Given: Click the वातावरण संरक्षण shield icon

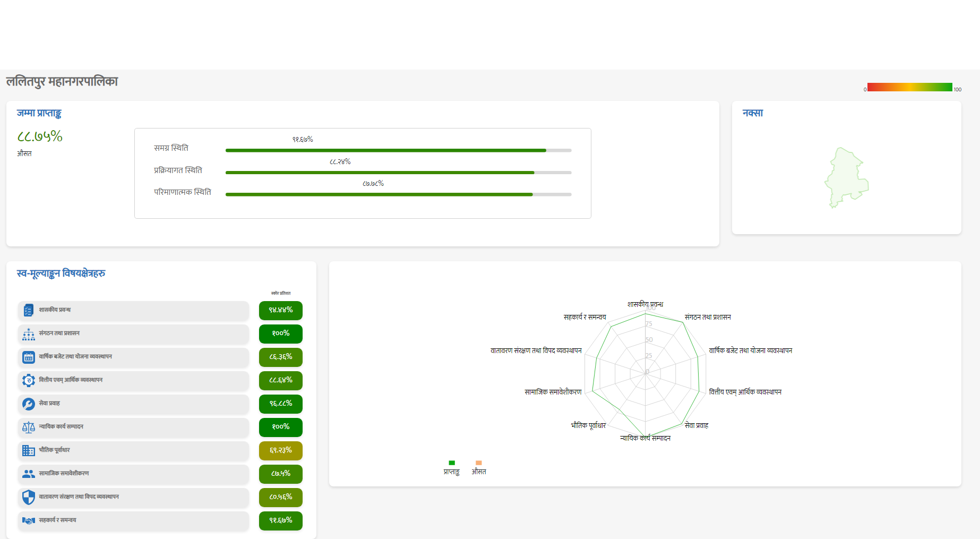Looking at the screenshot, I should click(29, 497).
